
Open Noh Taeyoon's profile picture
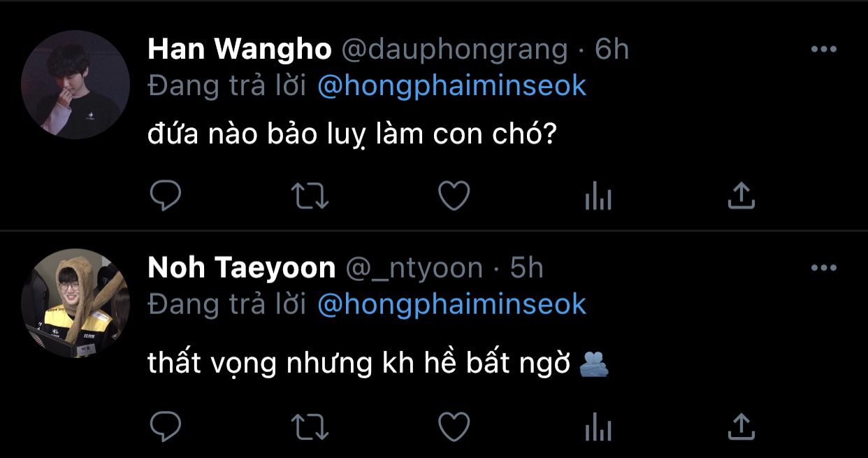point(75,303)
